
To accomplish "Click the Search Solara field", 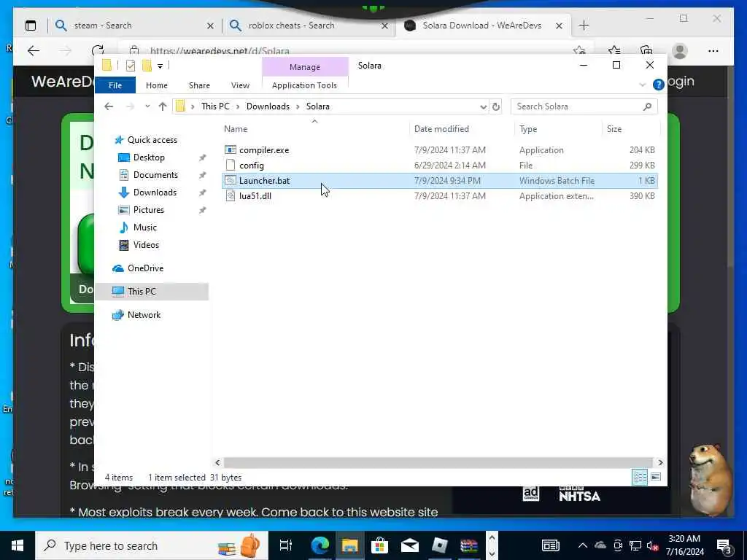I will click(x=584, y=106).
